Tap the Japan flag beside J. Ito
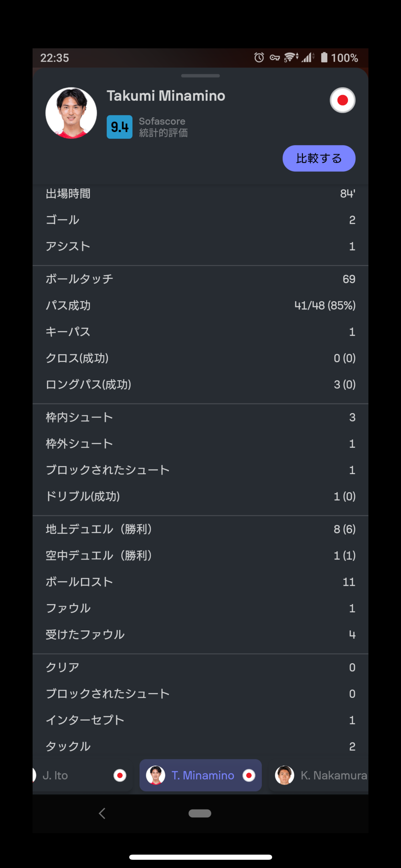 [120, 775]
